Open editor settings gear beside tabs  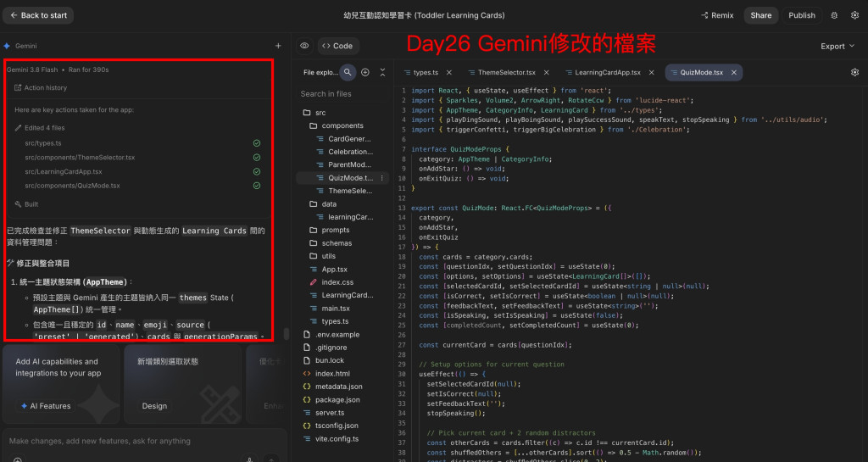854,73
